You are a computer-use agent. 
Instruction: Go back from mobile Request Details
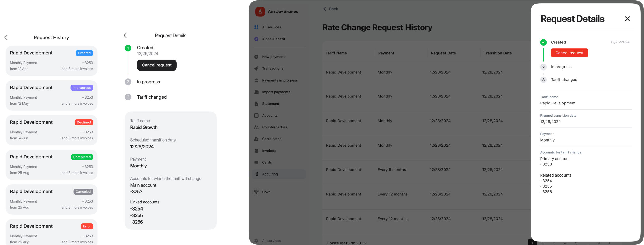pos(125,36)
